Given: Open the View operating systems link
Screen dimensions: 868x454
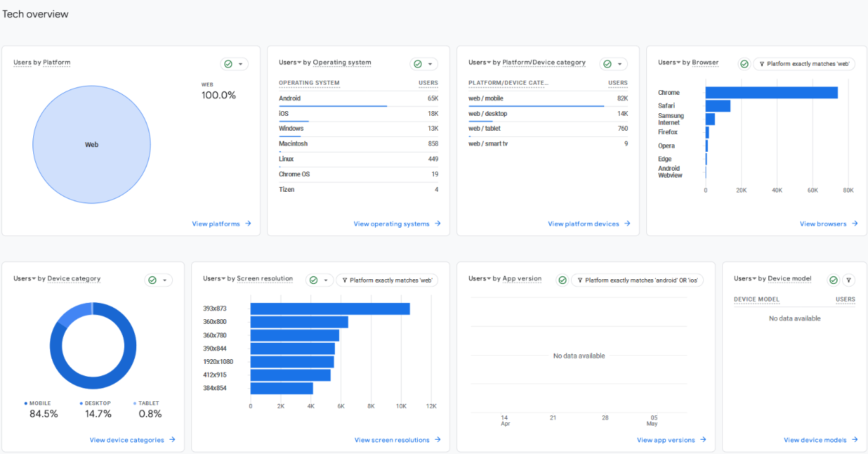Looking at the screenshot, I should pyautogui.click(x=391, y=224).
